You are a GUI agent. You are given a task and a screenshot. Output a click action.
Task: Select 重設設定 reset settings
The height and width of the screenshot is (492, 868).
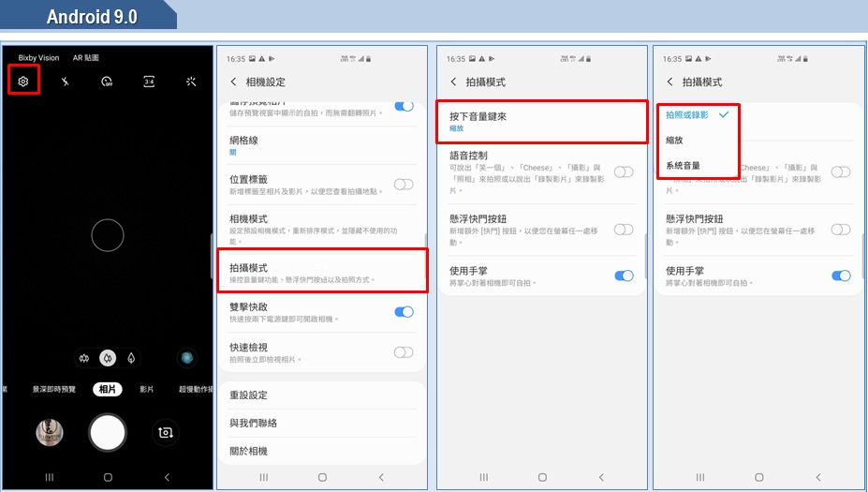coord(323,395)
